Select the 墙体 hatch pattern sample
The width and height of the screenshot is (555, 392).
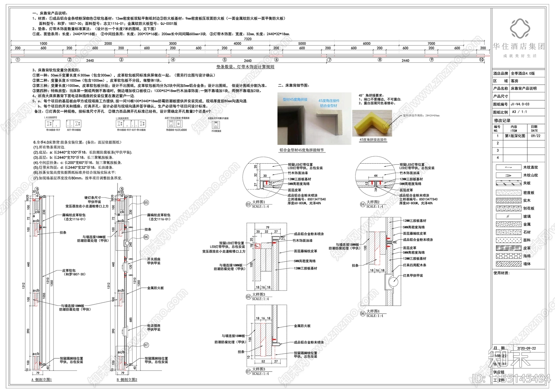pyautogui.click(x=509, y=264)
